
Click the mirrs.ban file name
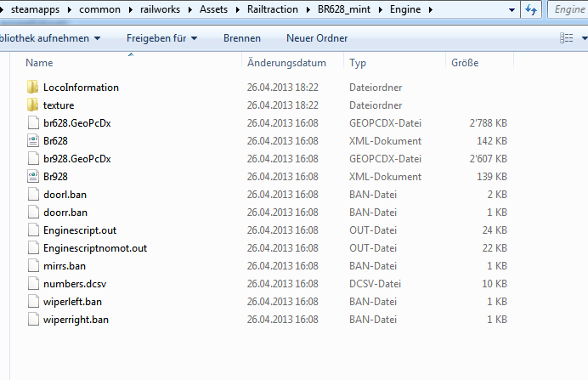[x=65, y=266]
